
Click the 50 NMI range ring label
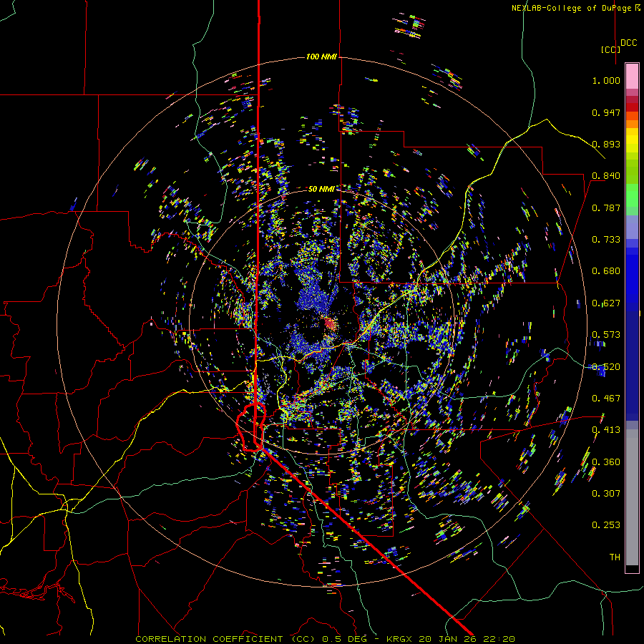click(321, 189)
